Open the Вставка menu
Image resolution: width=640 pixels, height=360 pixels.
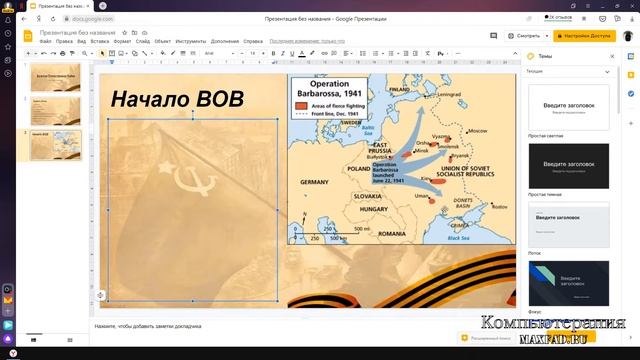[x=100, y=41]
